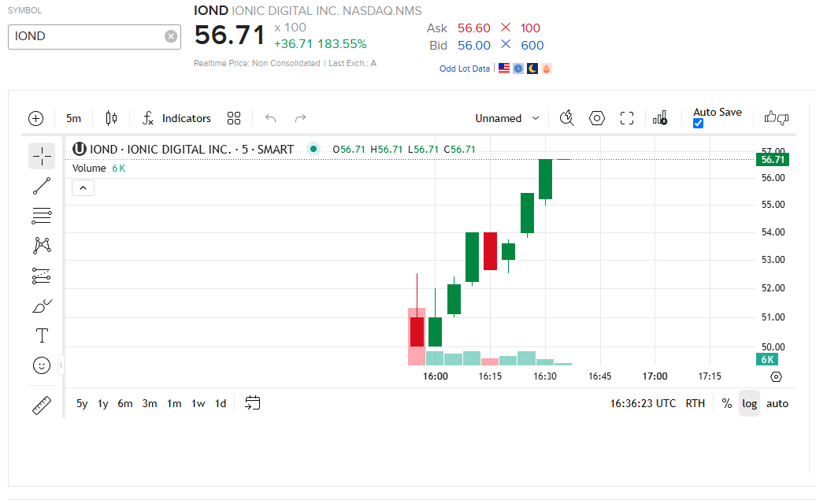This screenshot has width=816, height=504.
Task: Click the US flag icon
Action: click(504, 69)
